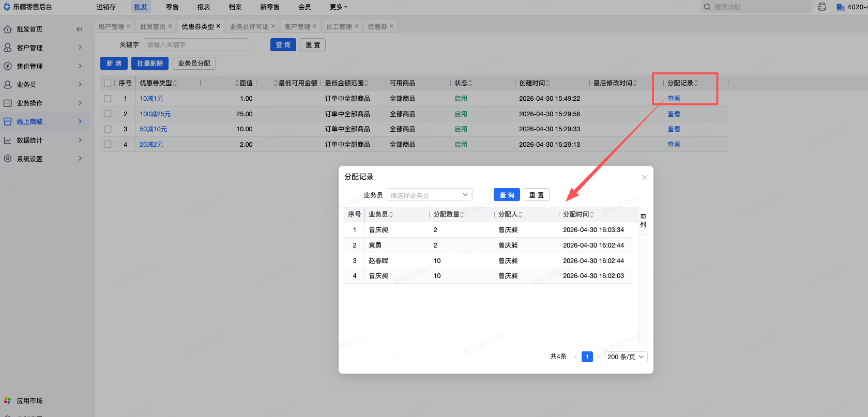Click the store account icon beside 4020
Screen dimensions: 868x417
841,7
